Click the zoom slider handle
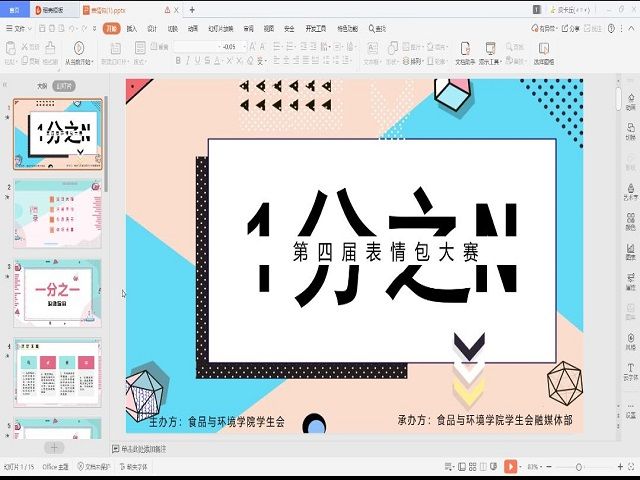640x480 pixels. pyautogui.click(x=578, y=466)
